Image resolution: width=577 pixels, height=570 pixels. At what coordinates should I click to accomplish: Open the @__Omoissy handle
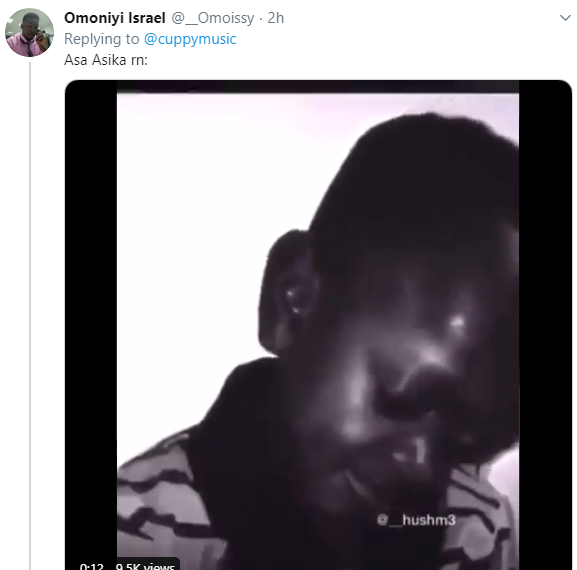(x=213, y=18)
